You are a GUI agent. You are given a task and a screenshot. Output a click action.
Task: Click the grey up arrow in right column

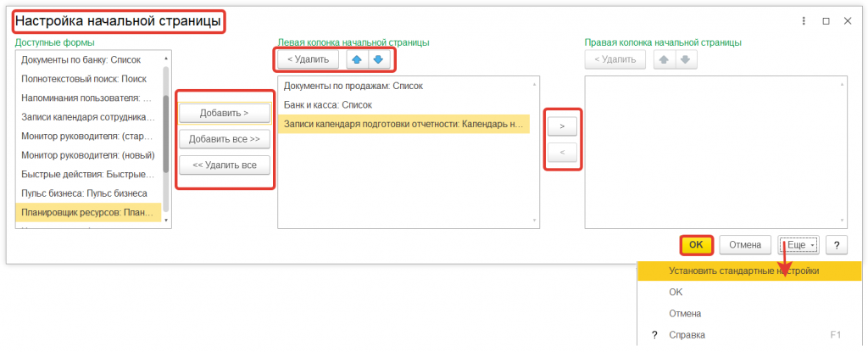[666, 59]
